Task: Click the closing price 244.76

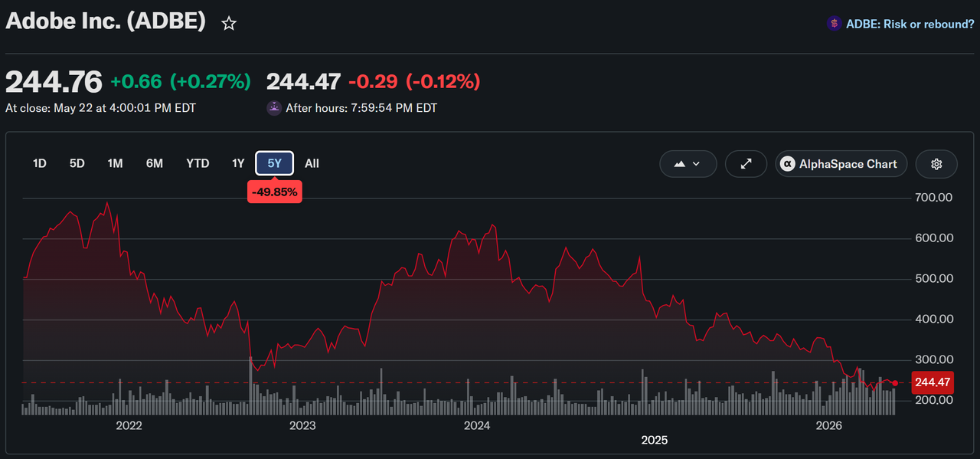Action: (x=54, y=81)
